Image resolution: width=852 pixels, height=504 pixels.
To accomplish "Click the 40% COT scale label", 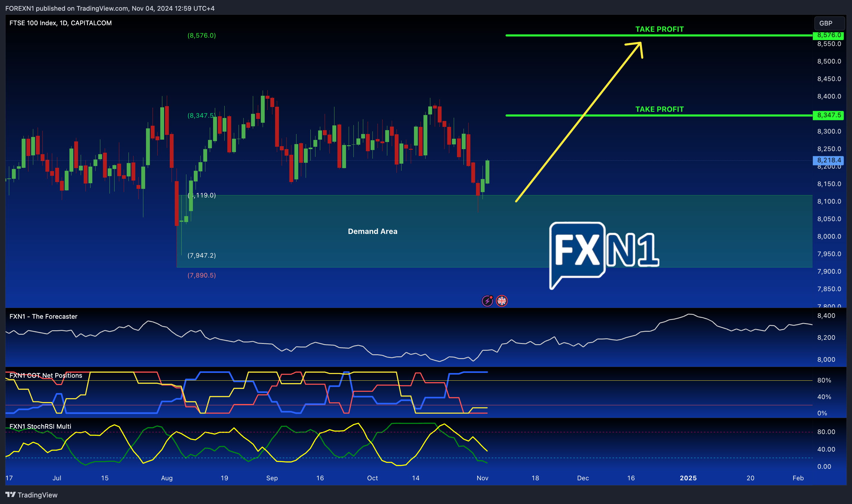I will pyautogui.click(x=824, y=397).
